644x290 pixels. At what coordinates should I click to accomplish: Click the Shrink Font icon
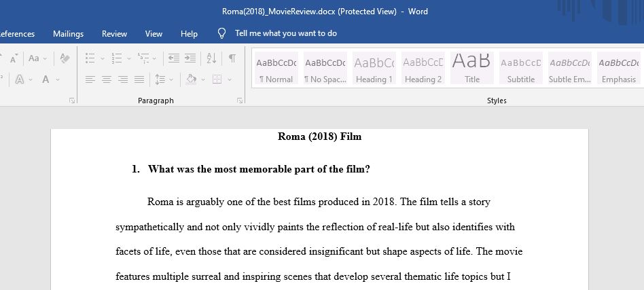click(14, 58)
